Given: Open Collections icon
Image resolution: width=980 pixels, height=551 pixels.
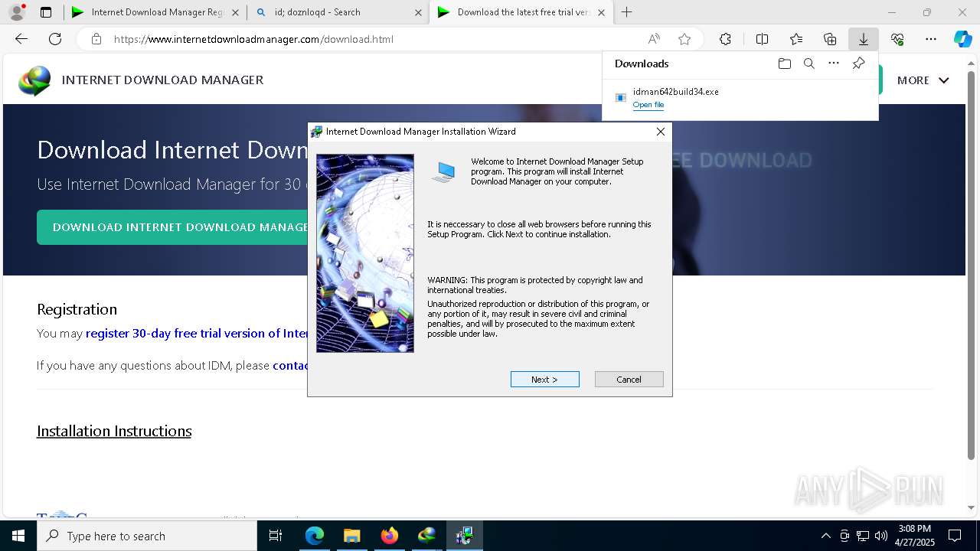Looking at the screenshot, I should point(830,39).
